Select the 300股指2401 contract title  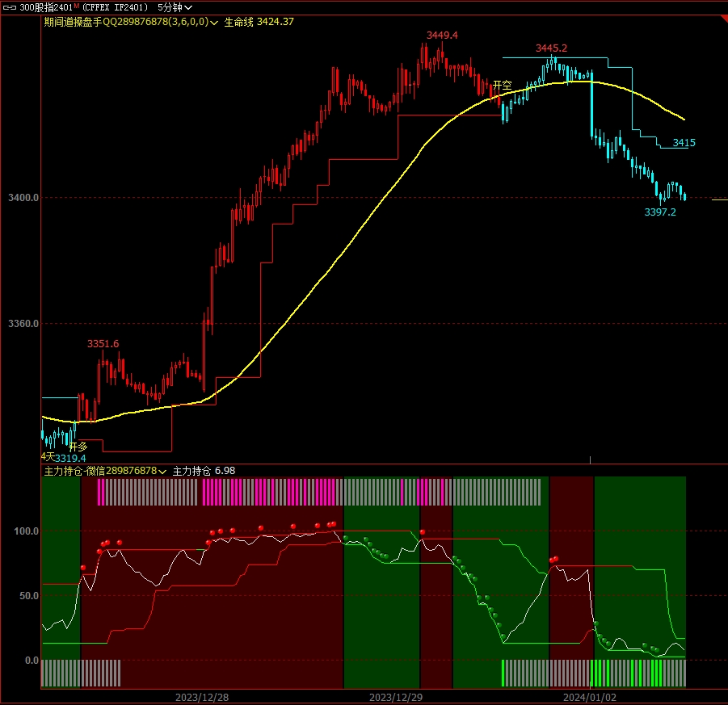tap(46, 7)
